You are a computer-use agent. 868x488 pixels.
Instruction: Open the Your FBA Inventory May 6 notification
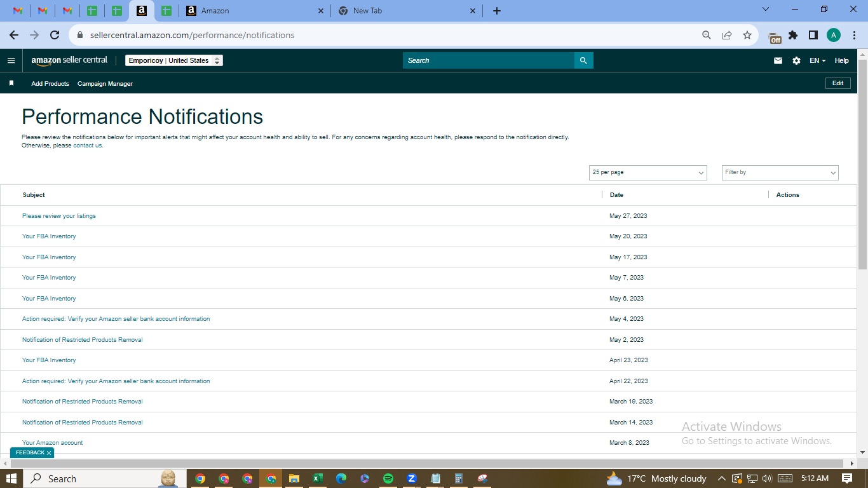tap(49, 299)
